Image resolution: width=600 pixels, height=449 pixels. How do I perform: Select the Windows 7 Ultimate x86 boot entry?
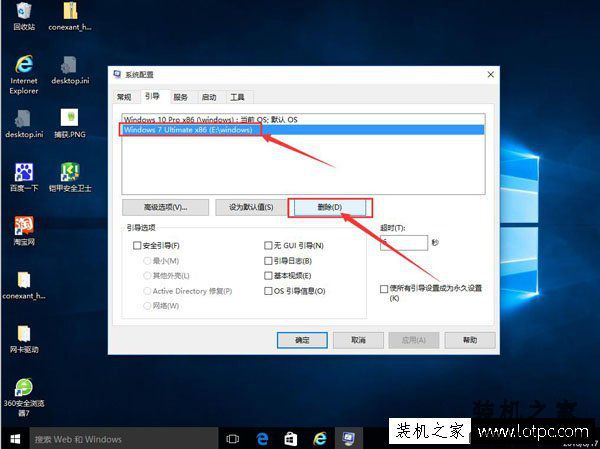point(303,130)
